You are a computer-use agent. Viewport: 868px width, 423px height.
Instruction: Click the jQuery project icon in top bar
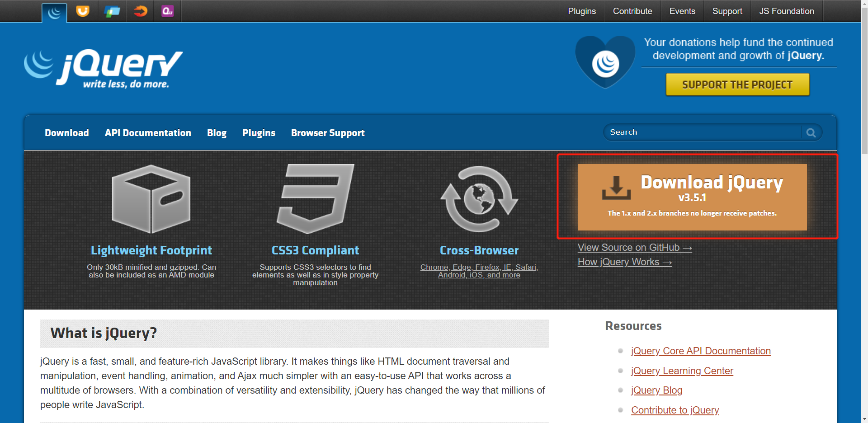(54, 12)
